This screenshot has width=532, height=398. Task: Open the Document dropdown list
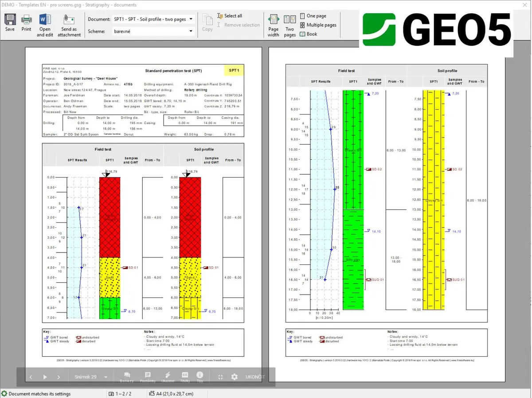pos(153,20)
